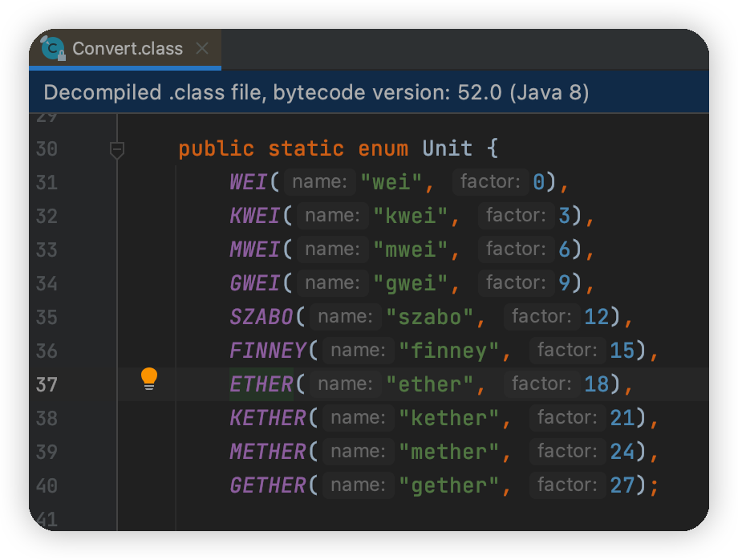Close the Convert.class tab
Image resolution: width=738 pixels, height=560 pixels.
[202, 48]
